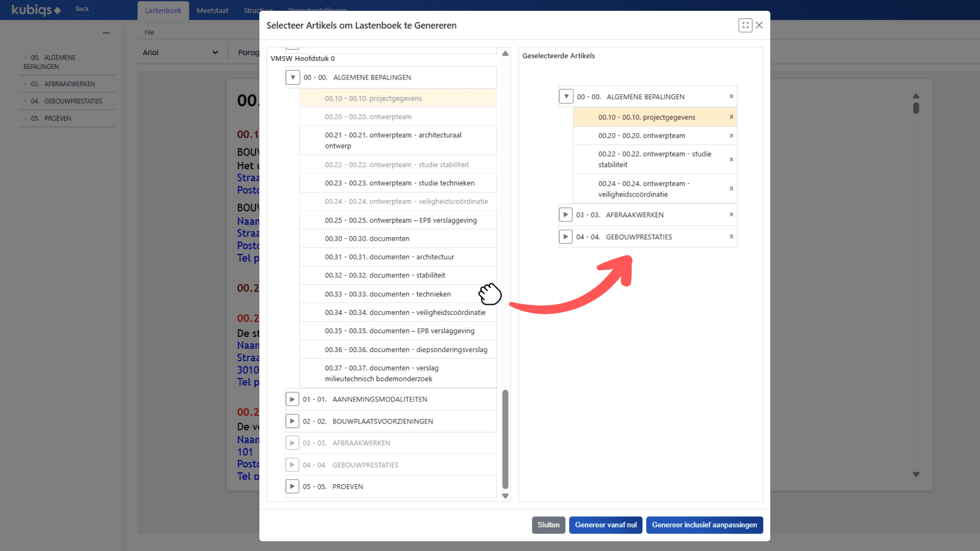Remove 03 AFBRAAKWERKEN from selected articles

(x=731, y=214)
